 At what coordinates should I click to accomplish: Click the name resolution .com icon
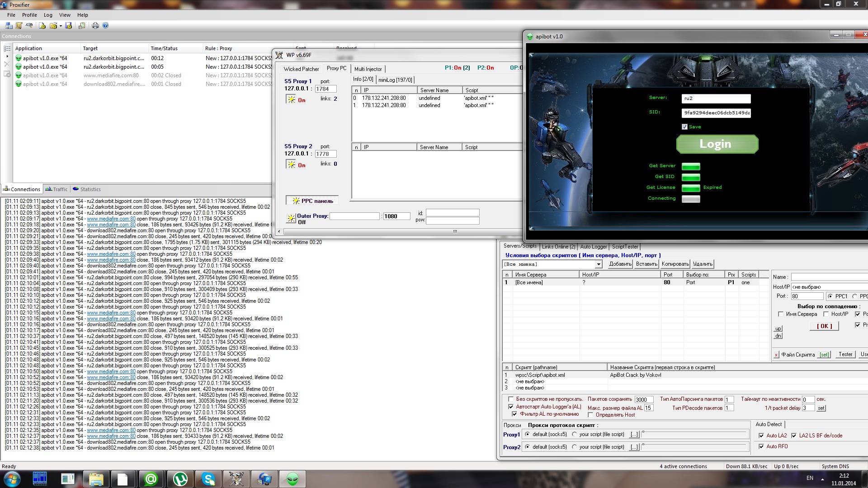click(x=29, y=25)
